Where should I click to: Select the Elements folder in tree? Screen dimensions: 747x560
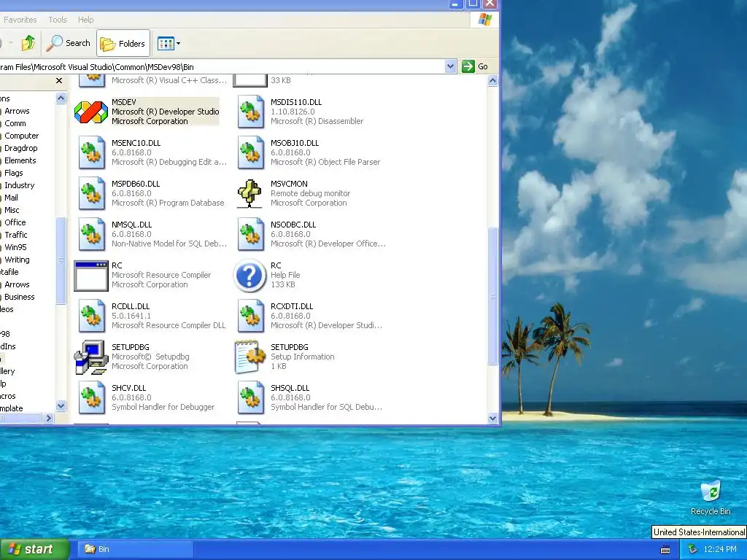click(20, 160)
